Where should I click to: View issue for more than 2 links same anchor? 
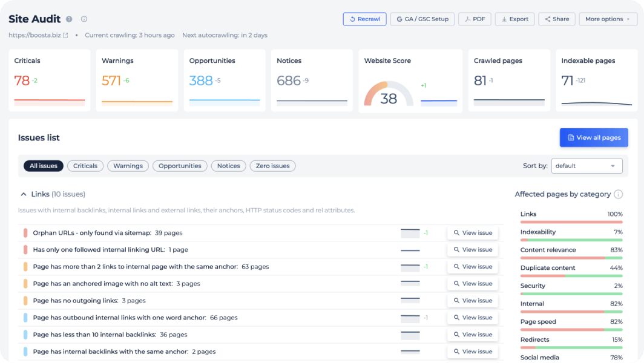[x=473, y=266]
